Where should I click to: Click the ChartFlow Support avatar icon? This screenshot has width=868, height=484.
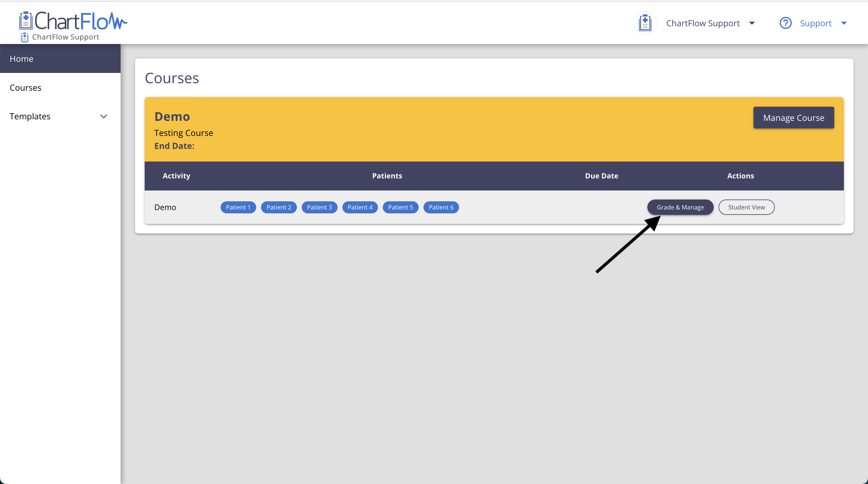[x=645, y=23]
